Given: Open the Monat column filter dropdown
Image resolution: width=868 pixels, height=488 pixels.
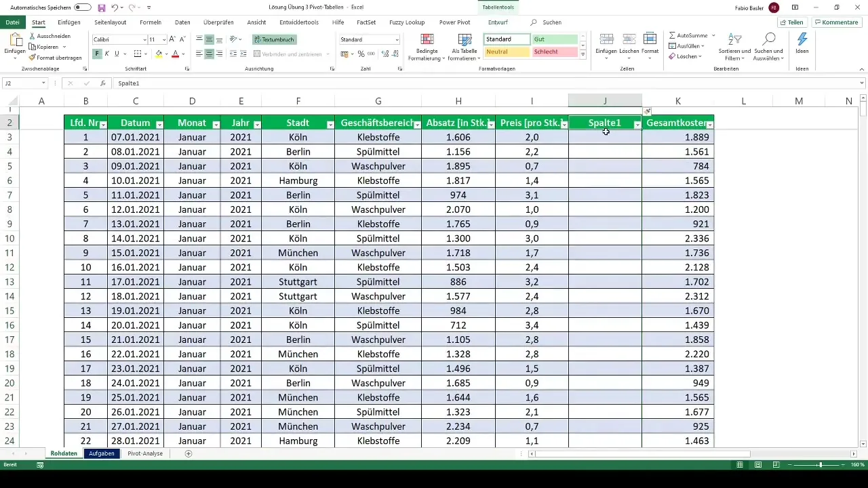Looking at the screenshot, I should (x=216, y=125).
